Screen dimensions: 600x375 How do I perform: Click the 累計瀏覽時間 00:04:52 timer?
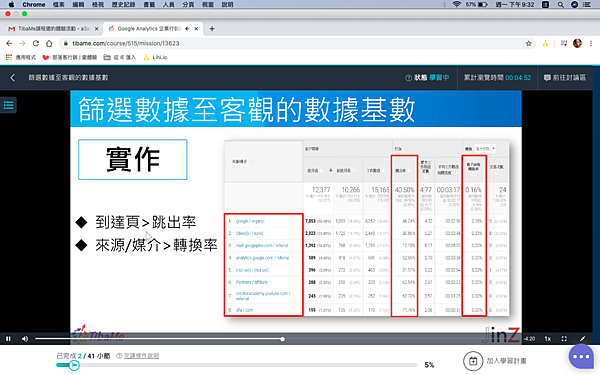(x=497, y=78)
